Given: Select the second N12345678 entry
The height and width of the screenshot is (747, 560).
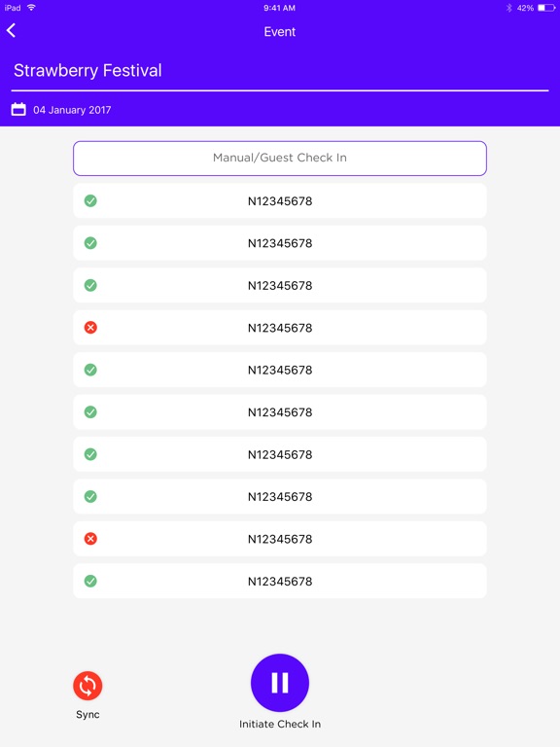Looking at the screenshot, I should 280,243.
